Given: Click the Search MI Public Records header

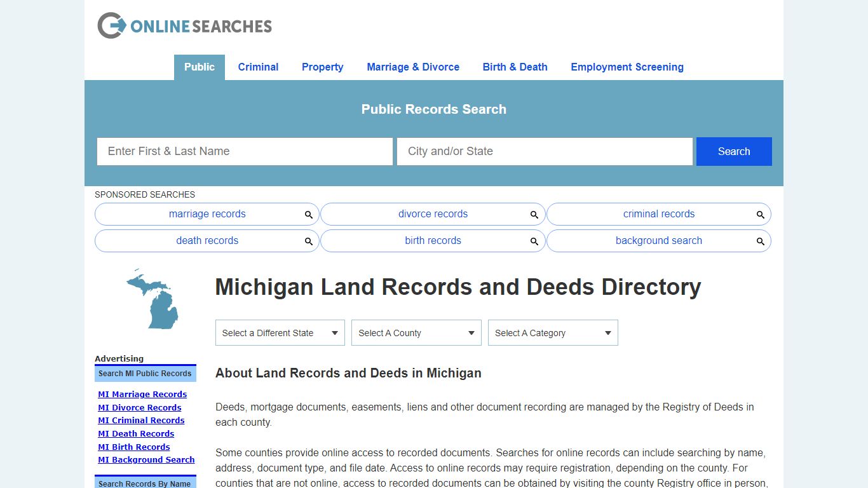Looking at the screenshot, I should coord(146,374).
